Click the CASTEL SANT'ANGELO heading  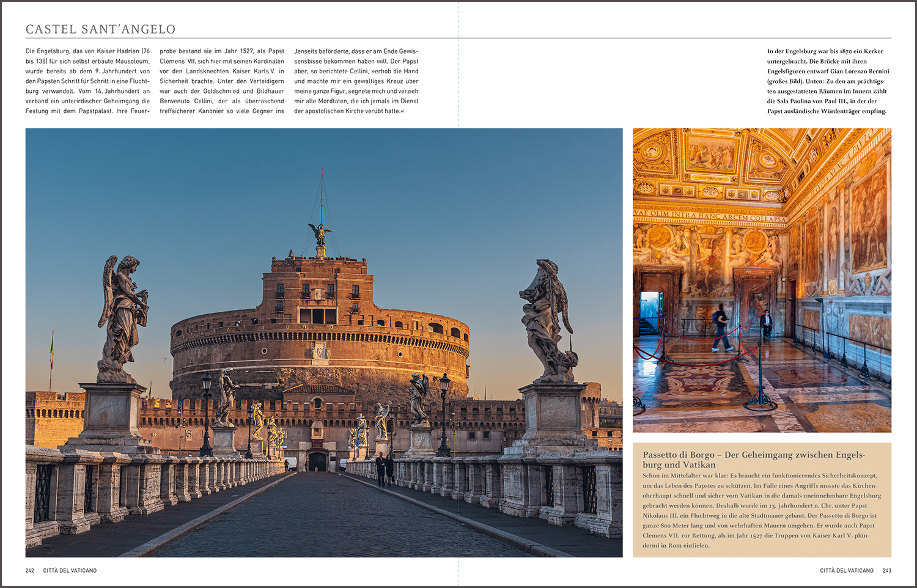tap(101, 29)
